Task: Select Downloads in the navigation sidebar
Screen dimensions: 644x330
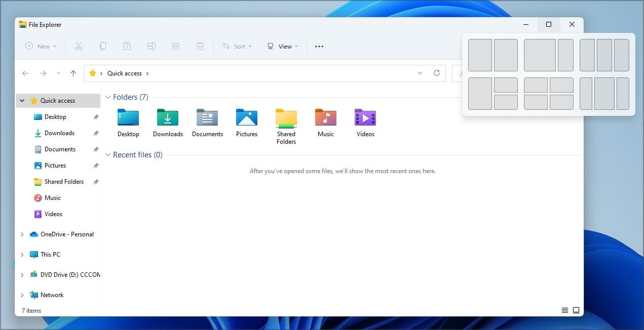Action: 59,133
